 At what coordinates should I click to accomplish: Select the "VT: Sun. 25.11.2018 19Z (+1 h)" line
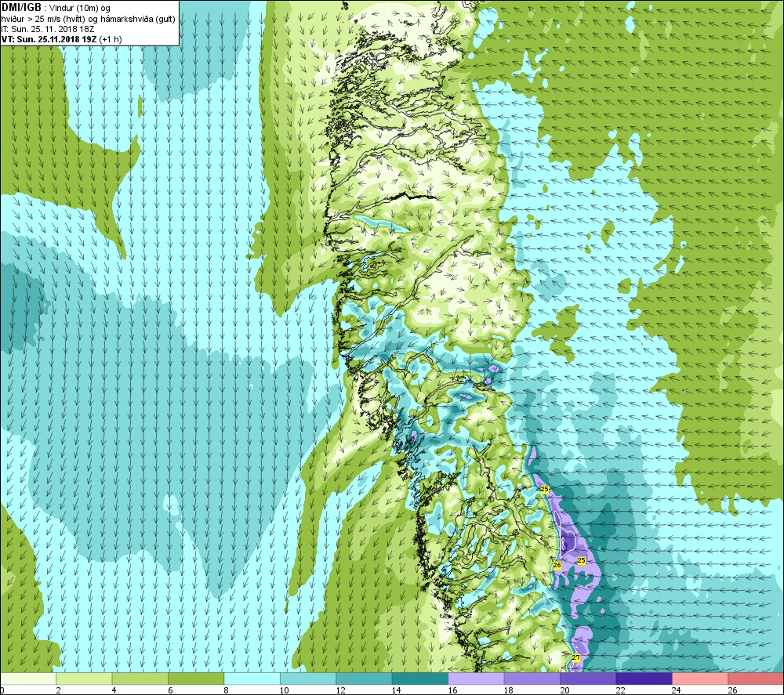tap(61, 39)
